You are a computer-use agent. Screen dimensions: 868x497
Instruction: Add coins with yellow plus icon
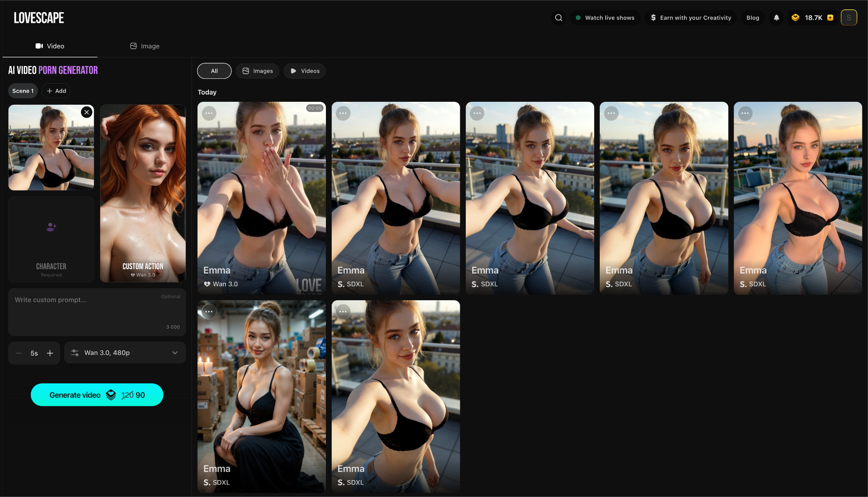pyautogui.click(x=830, y=17)
